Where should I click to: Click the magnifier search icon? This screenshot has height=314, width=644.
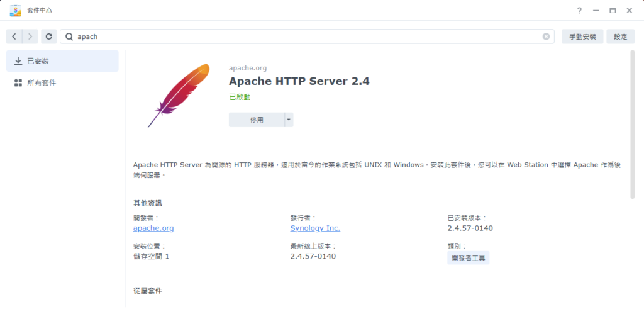pyautogui.click(x=69, y=36)
